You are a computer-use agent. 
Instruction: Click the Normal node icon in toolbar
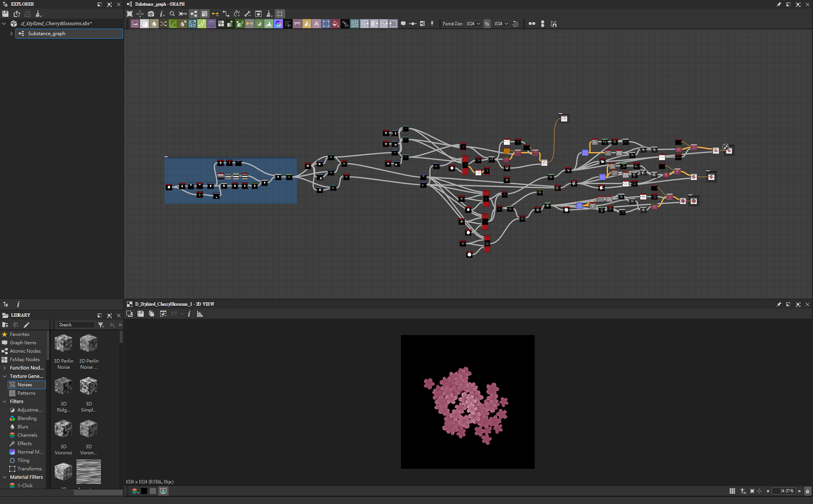[x=278, y=24]
